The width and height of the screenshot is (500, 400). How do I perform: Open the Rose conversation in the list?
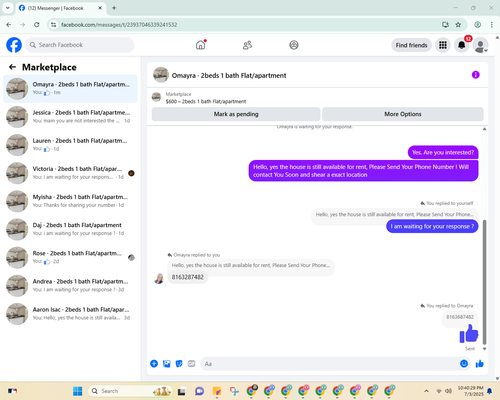click(70, 257)
